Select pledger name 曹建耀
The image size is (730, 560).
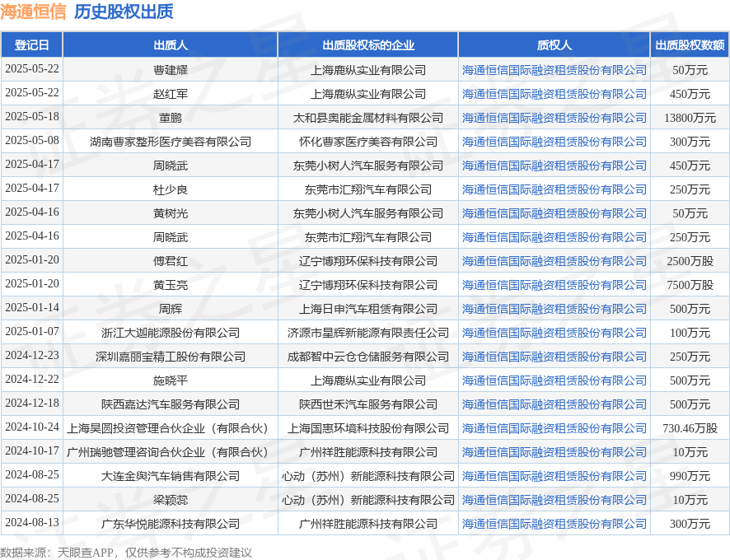pyautogui.click(x=171, y=70)
